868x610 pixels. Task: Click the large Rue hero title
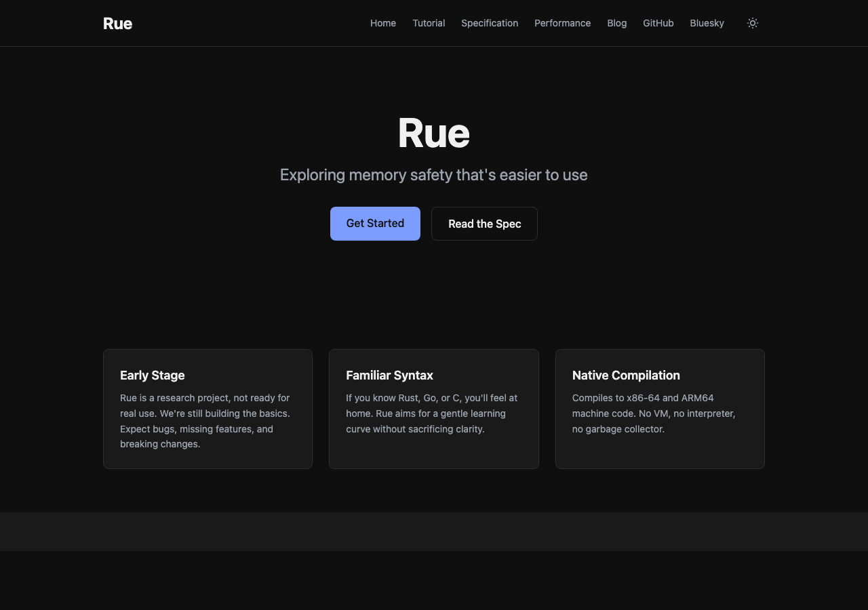tap(434, 134)
